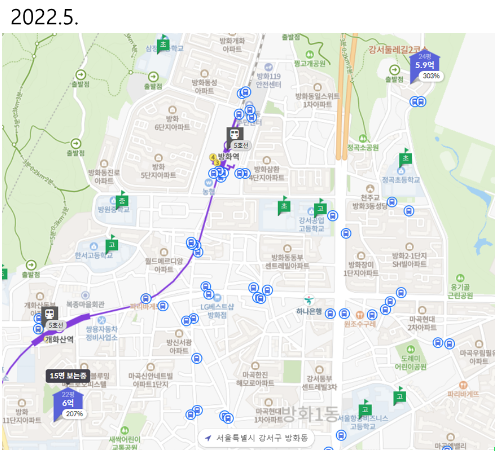Image resolution: width=495 pixels, height=451 pixels.
Task: Click the 방화6단지아파트 apartment marker
Action: [172, 110]
